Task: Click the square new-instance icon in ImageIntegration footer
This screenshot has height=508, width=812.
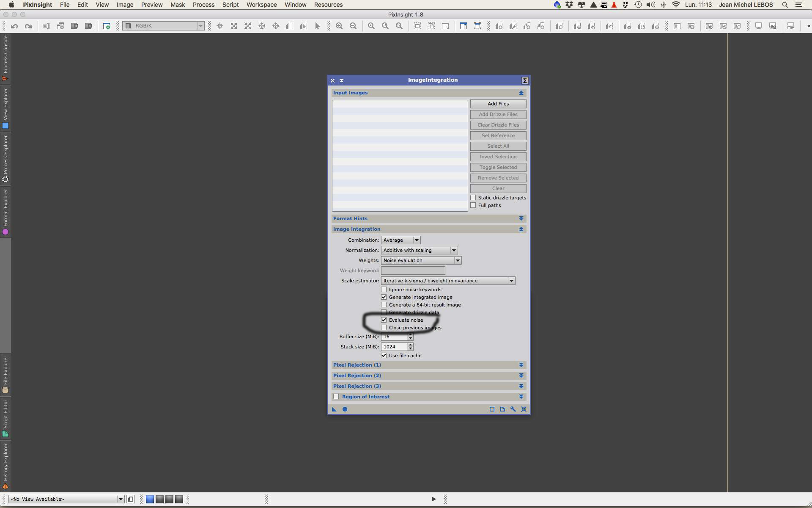Action: (492, 409)
